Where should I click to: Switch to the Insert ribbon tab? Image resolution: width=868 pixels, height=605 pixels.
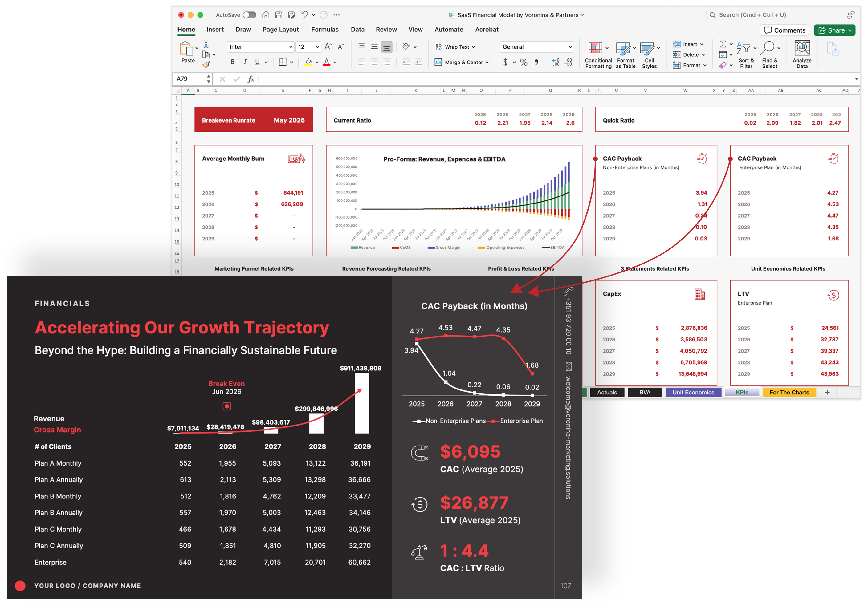(x=215, y=30)
